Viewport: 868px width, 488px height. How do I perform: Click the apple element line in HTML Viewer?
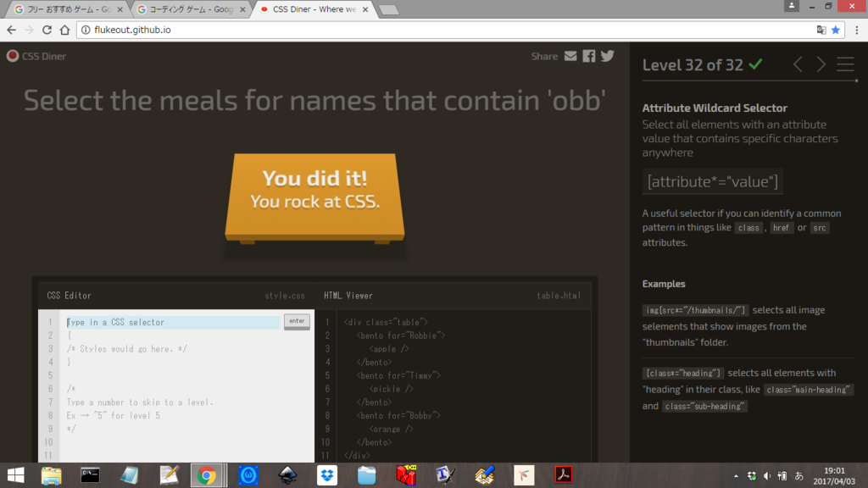(389, 348)
